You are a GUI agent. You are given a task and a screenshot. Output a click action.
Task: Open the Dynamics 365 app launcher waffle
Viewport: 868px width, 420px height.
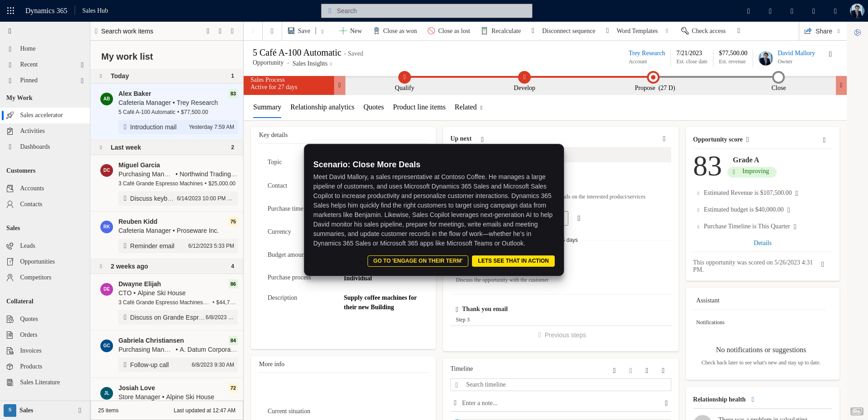[x=11, y=11]
